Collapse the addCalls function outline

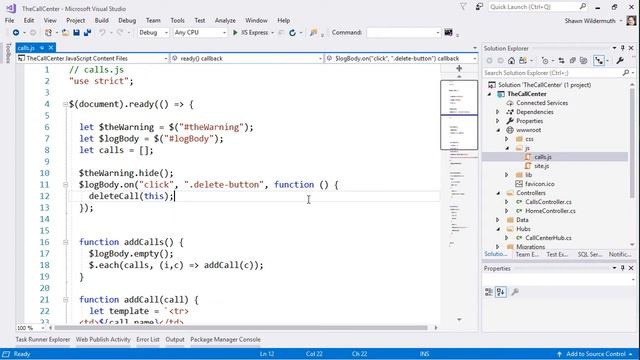(x=65, y=242)
